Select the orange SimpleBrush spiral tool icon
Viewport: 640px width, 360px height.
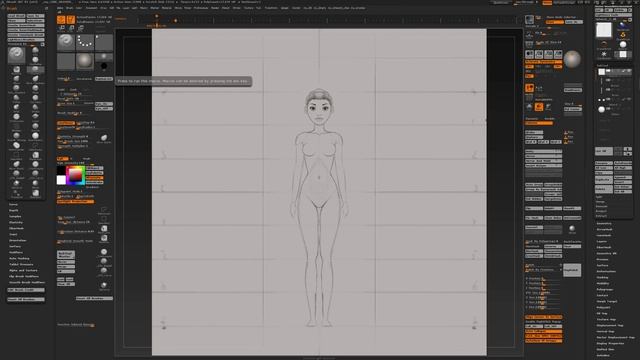pyautogui.click(x=622, y=35)
